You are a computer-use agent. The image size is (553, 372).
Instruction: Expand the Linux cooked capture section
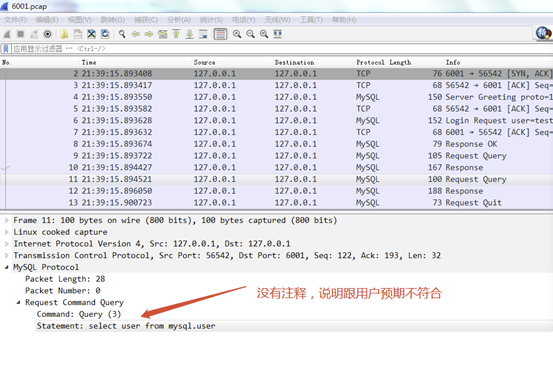click(7, 232)
